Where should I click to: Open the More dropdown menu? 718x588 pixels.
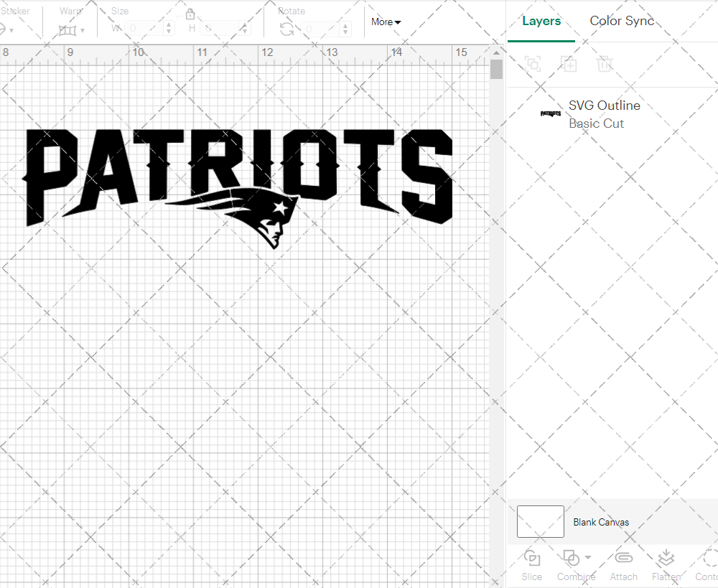tap(386, 22)
